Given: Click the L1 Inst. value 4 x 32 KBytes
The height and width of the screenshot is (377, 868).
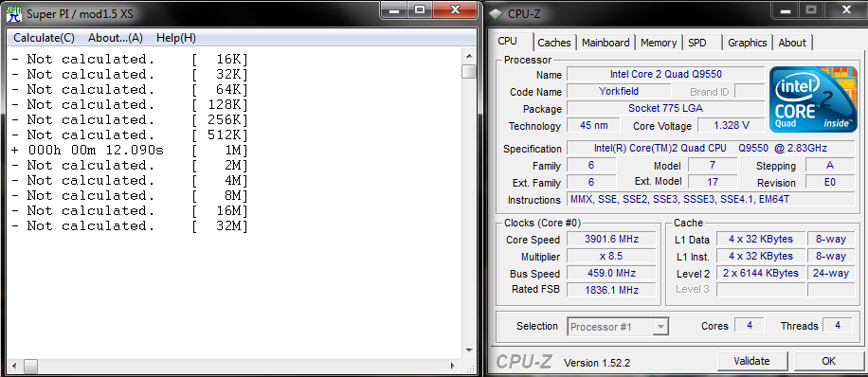Looking at the screenshot, I should [x=761, y=257].
